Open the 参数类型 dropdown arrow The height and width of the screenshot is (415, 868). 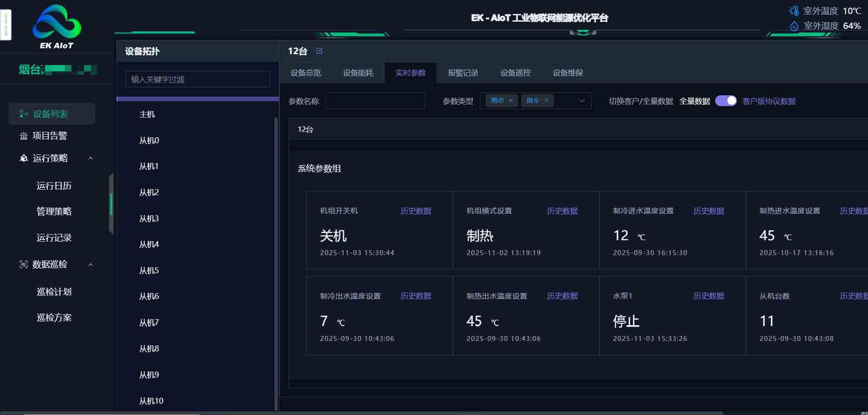pos(582,101)
